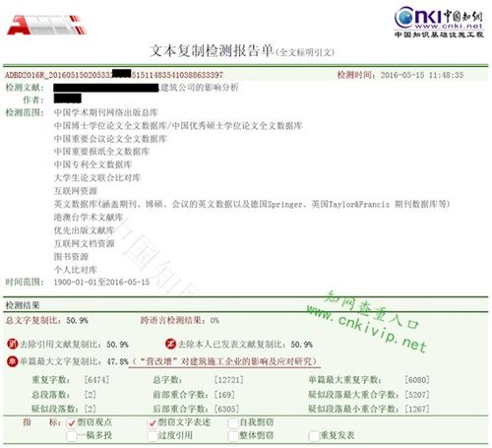Click the 检测时间 2016-05-15 11:48:35 value
492x448 pixels.
coord(422,75)
